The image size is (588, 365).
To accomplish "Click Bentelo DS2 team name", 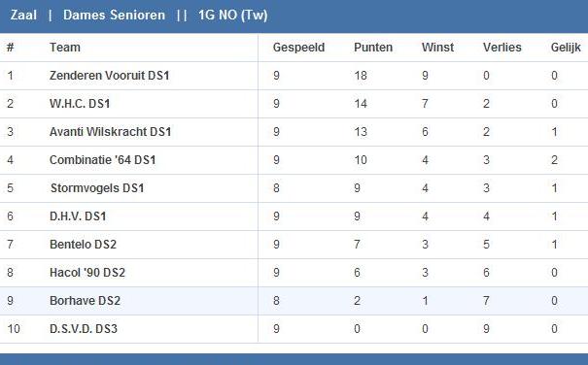I will click(83, 245).
